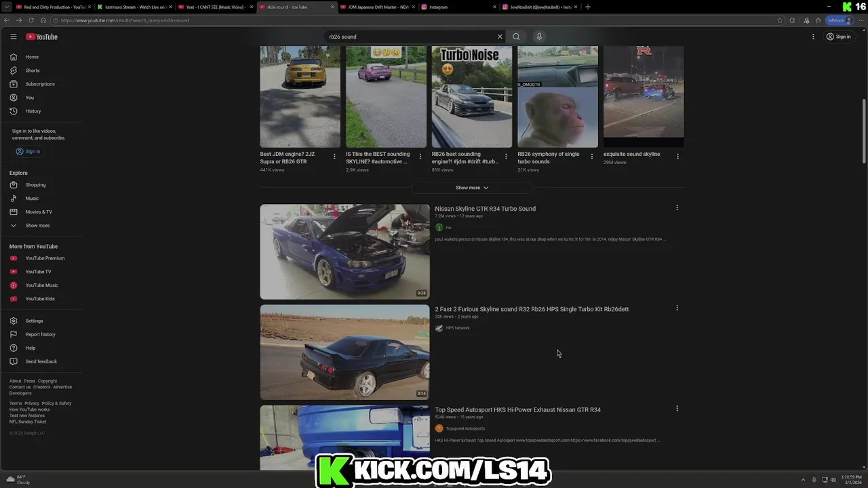Open options for 'IS This the BEST sounding' short
868x488 pixels.
pyautogui.click(x=420, y=157)
